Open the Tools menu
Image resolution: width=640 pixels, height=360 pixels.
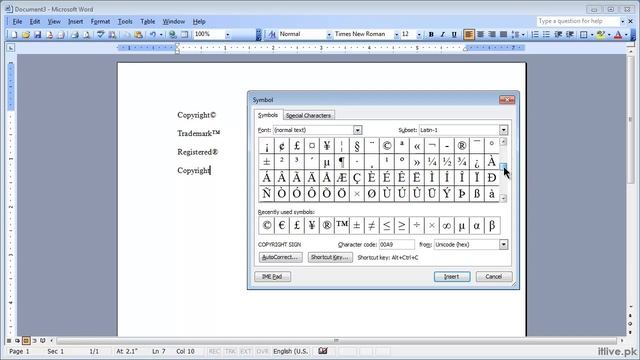(x=125, y=21)
